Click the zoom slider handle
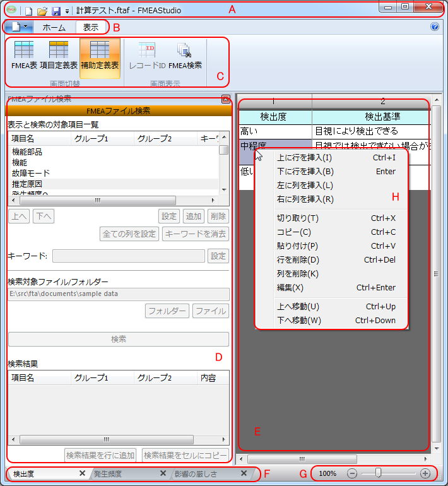The image size is (448, 486). (378, 473)
